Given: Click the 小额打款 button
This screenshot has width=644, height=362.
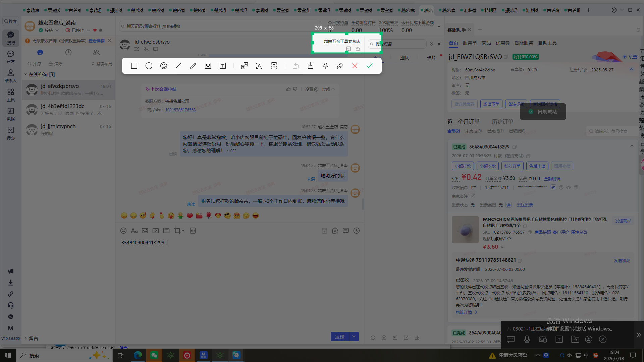Looking at the screenshot, I should pos(463,166).
